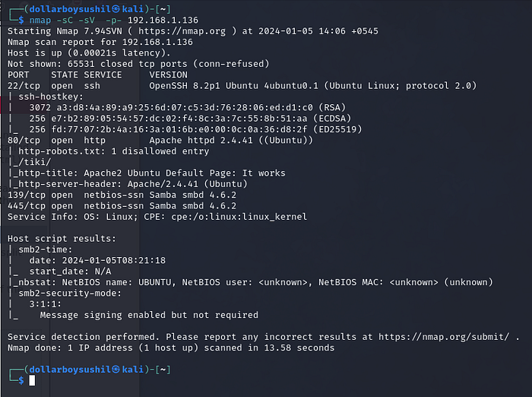Screen dimensions: 532x397
Task: Click the terminal cursor at the empty bottom prompt
Action: pyautogui.click(x=32, y=380)
